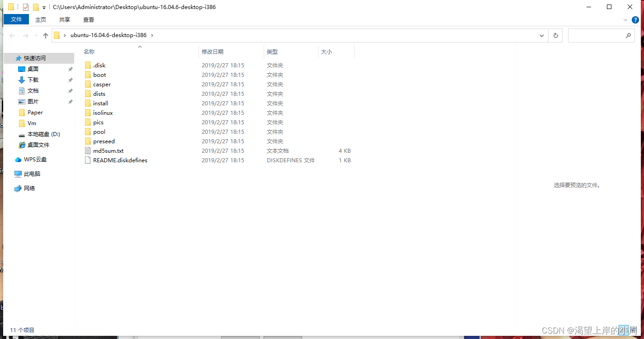Go up one folder level
This screenshot has width=644, height=339.
46,35
